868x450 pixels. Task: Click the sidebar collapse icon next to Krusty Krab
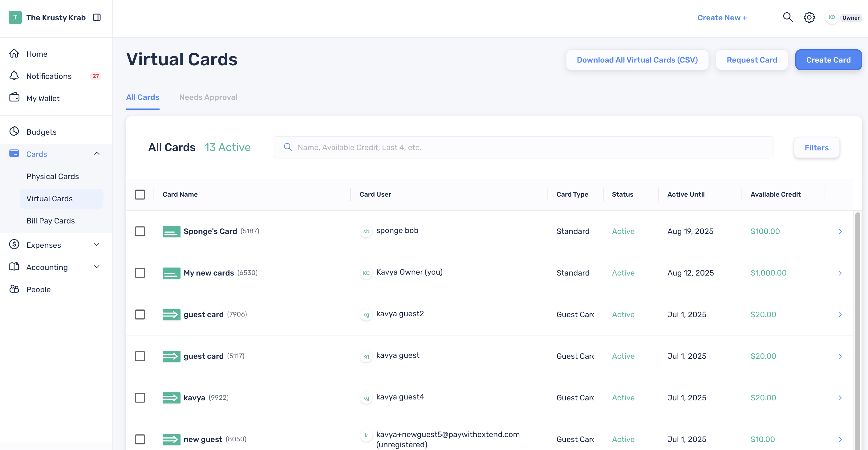pyautogui.click(x=97, y=17)
